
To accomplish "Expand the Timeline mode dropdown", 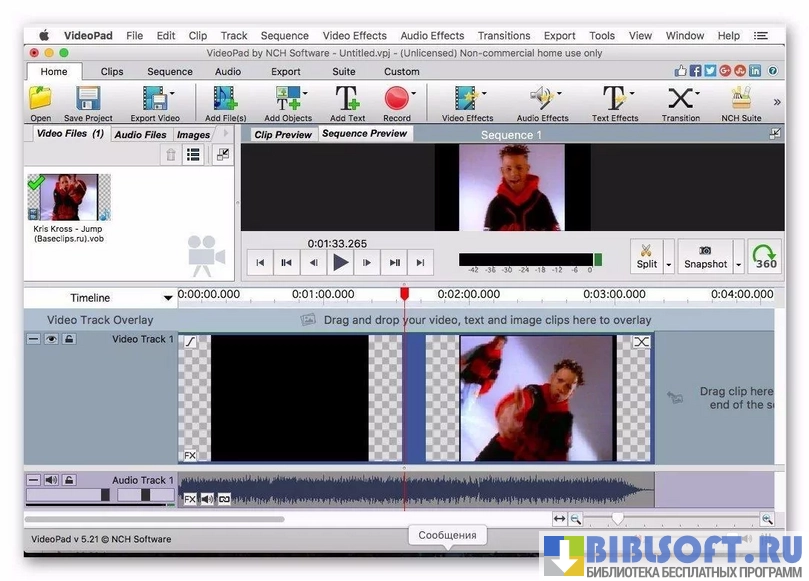I will [168, 298].
